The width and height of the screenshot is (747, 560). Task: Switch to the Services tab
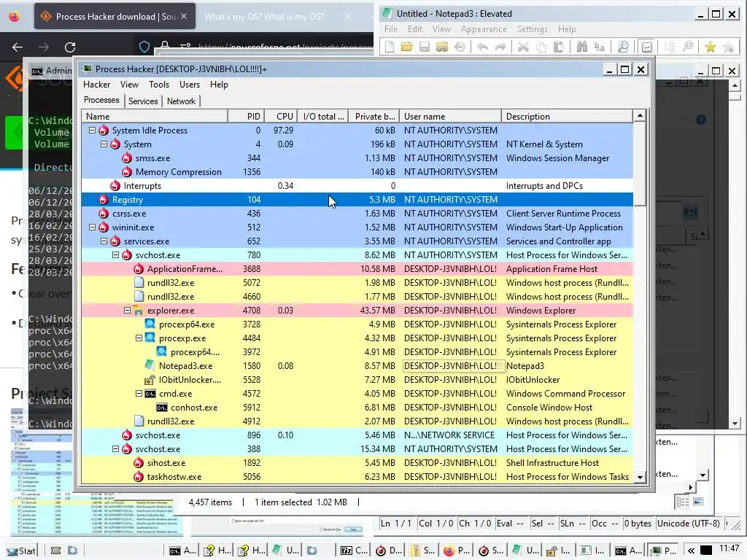pyautogui.click(x=143, y=101)
